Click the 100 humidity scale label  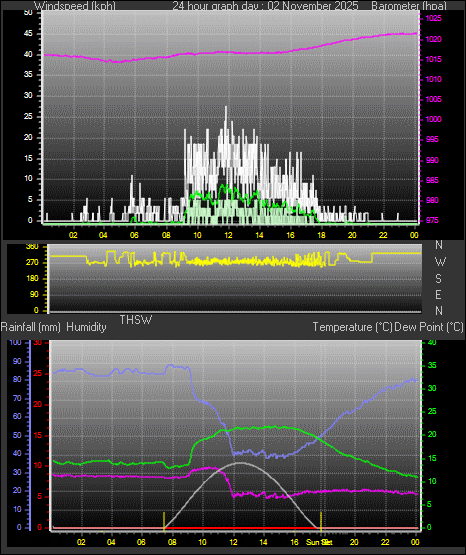pyautogui.click(x=16, y=342)
